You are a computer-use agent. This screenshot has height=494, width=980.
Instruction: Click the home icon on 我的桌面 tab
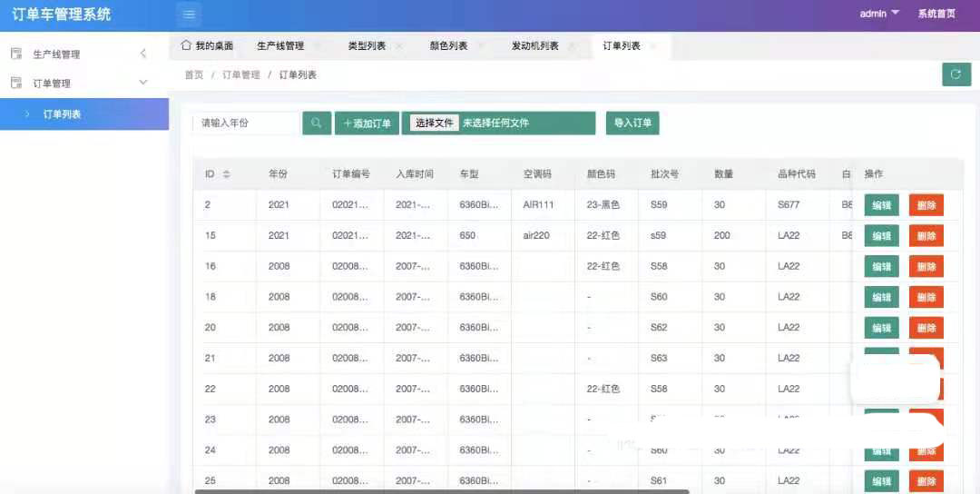coord(186,45)
